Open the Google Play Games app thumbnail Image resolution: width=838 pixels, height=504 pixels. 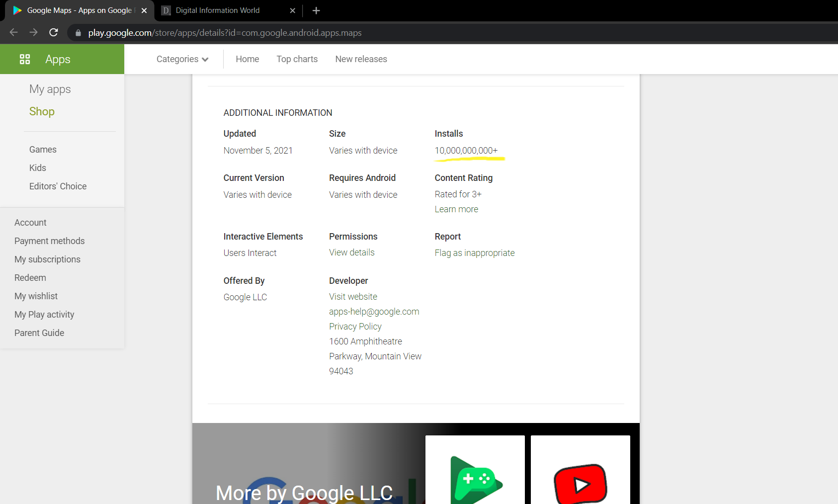(x=475, y=470)
